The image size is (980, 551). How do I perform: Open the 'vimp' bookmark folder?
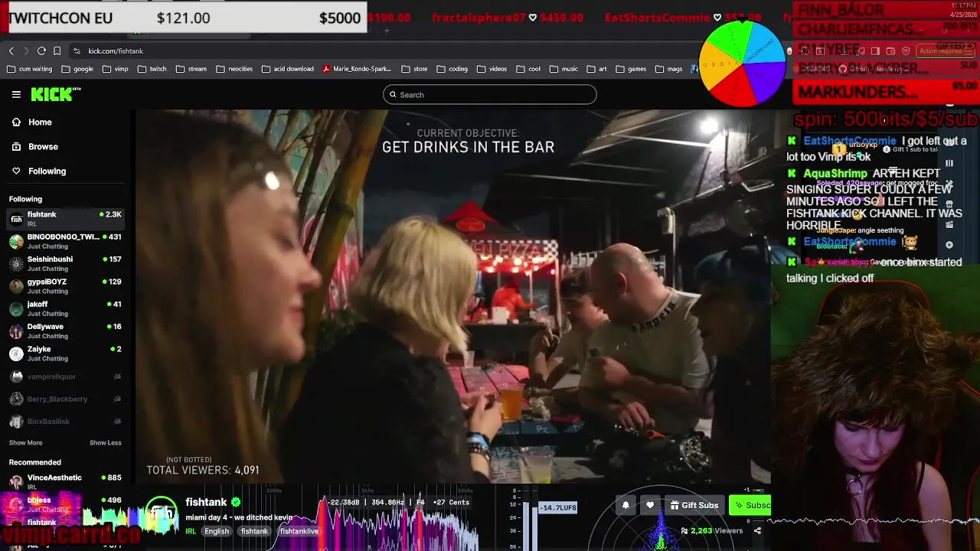coord(115,69)
